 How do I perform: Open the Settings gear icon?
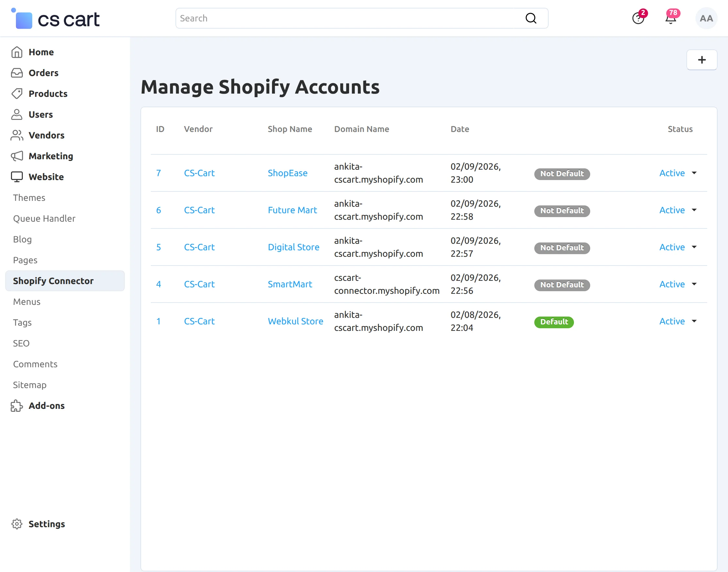[17, 524]
